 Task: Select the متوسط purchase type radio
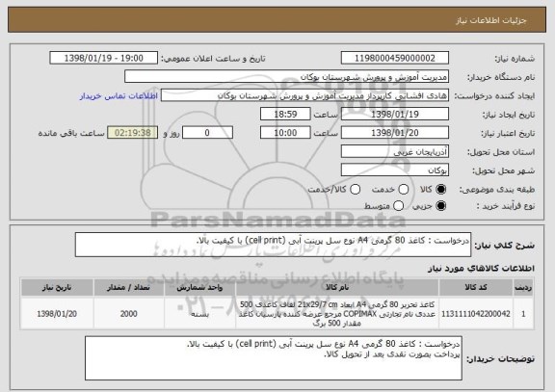click(398, 206)
